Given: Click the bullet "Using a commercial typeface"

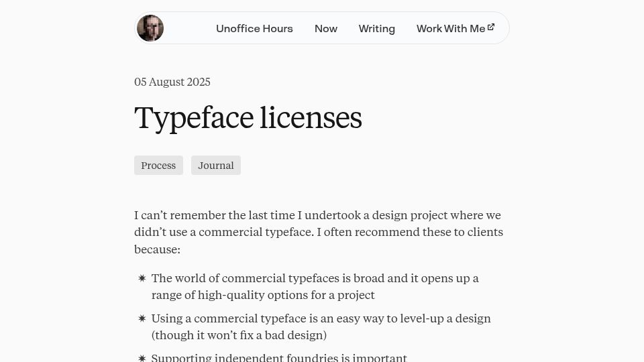Looking at the screenshot, I should point(321,326).
